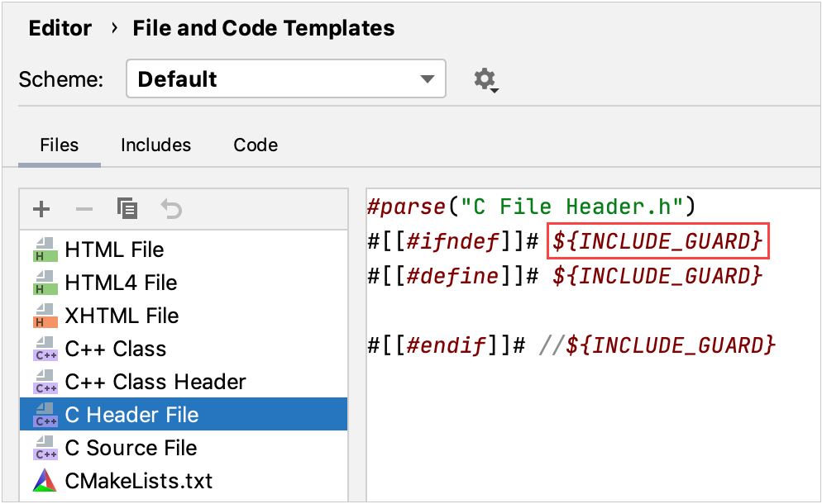Switch to the Code tab

tap(255, 145)
